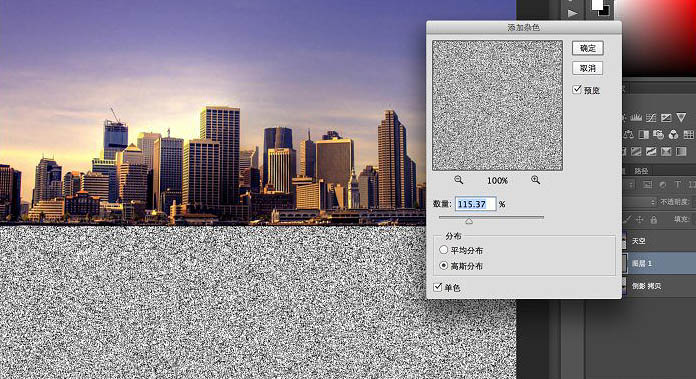Viewport: 696px width, 379px height.
Task: Add a Color Lookup adjustment
Action: coord(689,134)
